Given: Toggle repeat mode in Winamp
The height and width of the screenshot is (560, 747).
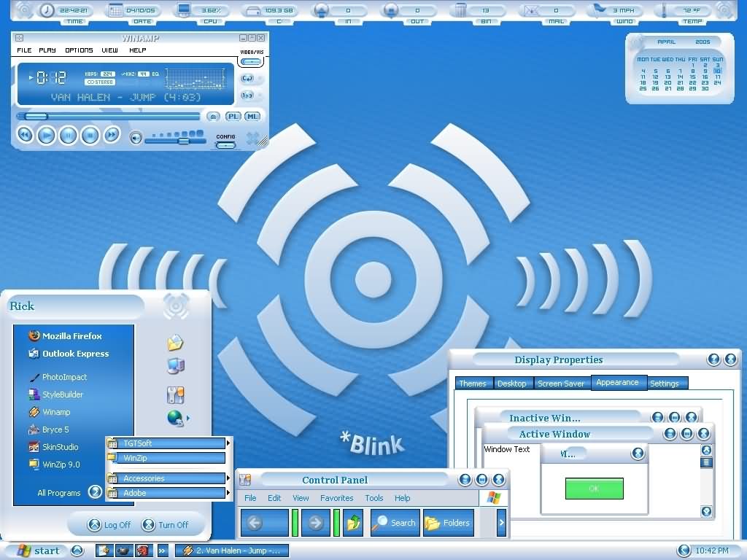Looking at the screenshot, I should 247,78.
